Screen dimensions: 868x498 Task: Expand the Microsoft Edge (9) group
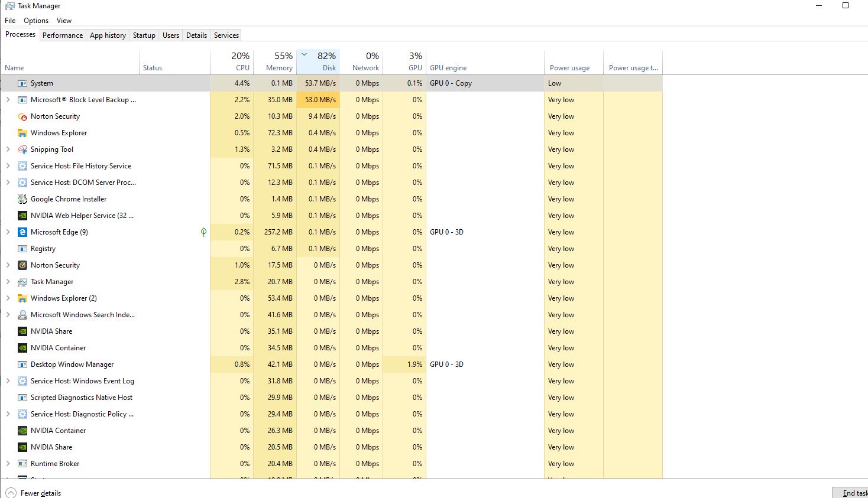pyautogui.click(x=8, y=232)
